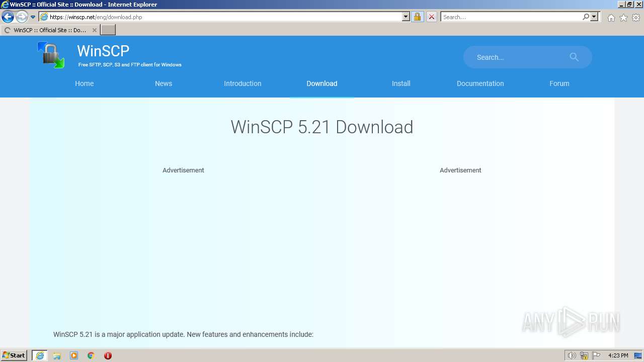644x362 pixels.
Task: Open the News menu item
Action: 164,83
